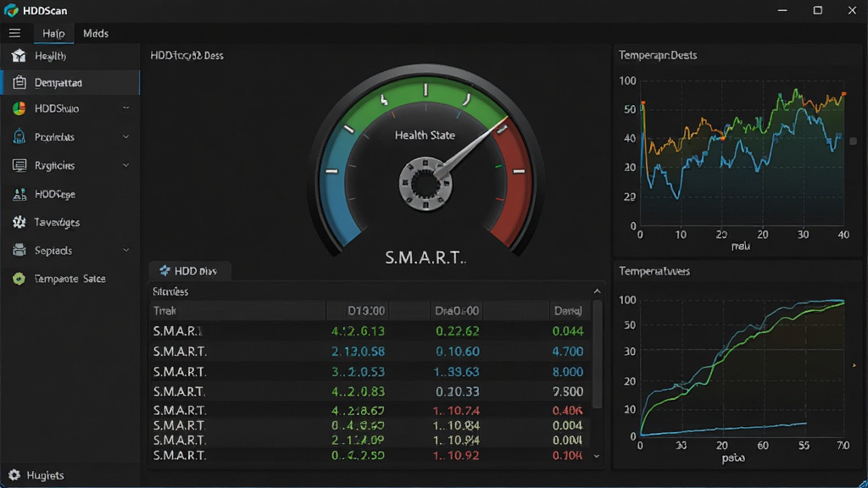The image size is (868, 488).
Task: Click the HDDStuio pie chart icon
Action: (19, 108)
